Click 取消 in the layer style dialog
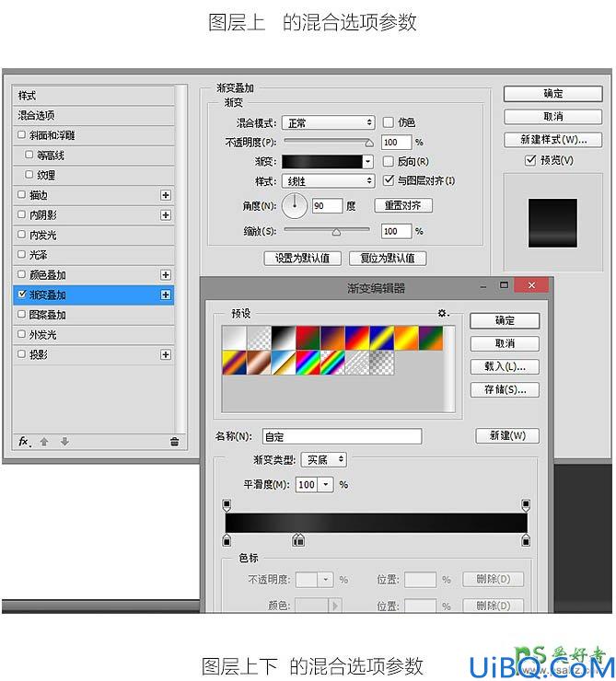This screenshot has height=681, width=616. [552, 116]
